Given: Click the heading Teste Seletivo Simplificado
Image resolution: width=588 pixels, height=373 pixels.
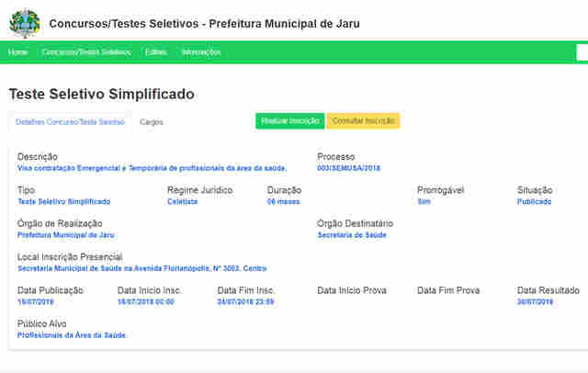Looking at the screenshot, I should (102, 94).
